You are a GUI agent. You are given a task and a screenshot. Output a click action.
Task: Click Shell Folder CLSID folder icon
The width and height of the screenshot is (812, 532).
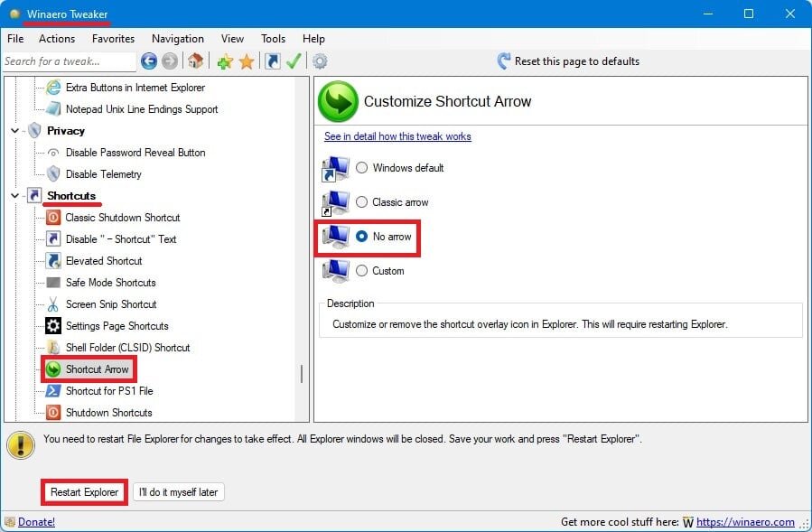pos(53,347)
